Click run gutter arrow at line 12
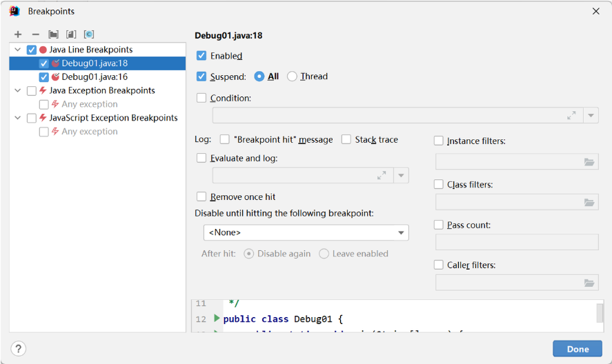This screenshot has width=612, height=364. (217, 318)
